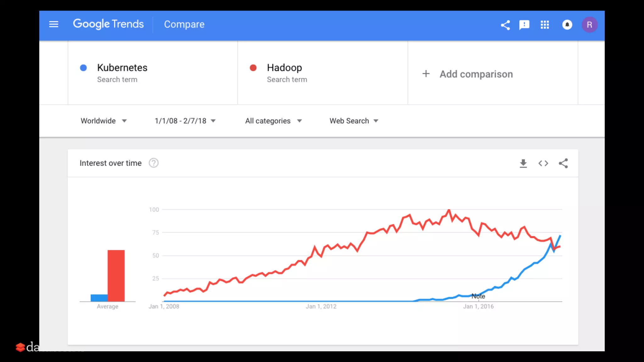Open Interest over time help icon

point(153,163)
